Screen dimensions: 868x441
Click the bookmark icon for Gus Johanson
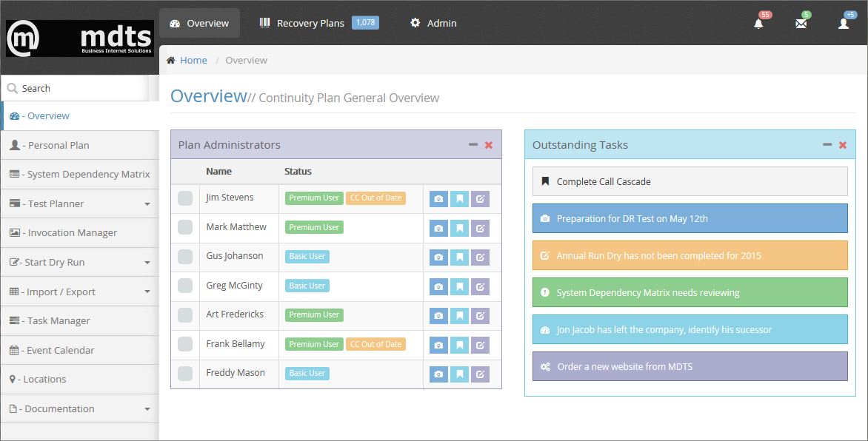[459, 257]
